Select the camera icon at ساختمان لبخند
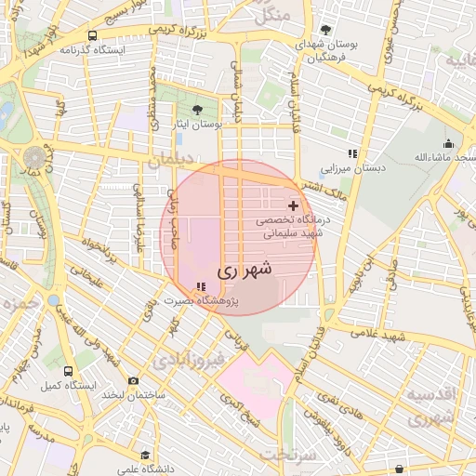 133,380
